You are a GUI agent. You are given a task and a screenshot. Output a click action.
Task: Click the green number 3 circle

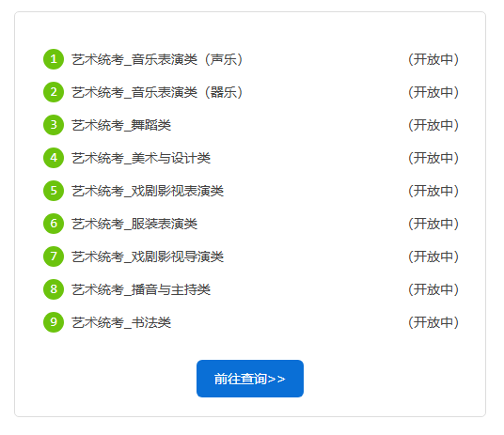coord(54,125)
